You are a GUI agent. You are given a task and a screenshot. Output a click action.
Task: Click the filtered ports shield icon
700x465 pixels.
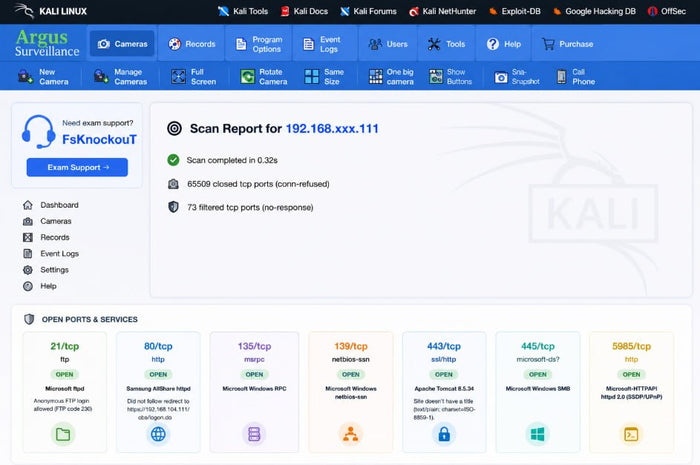pos(173,207)
